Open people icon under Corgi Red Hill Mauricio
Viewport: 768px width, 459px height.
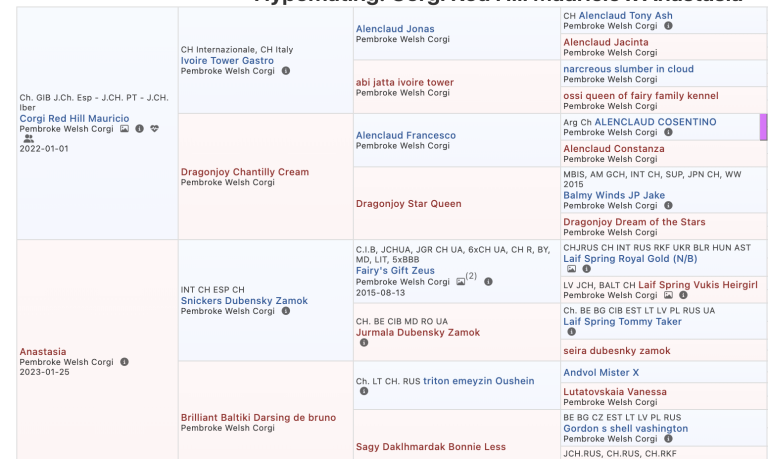tap(29, 139)
